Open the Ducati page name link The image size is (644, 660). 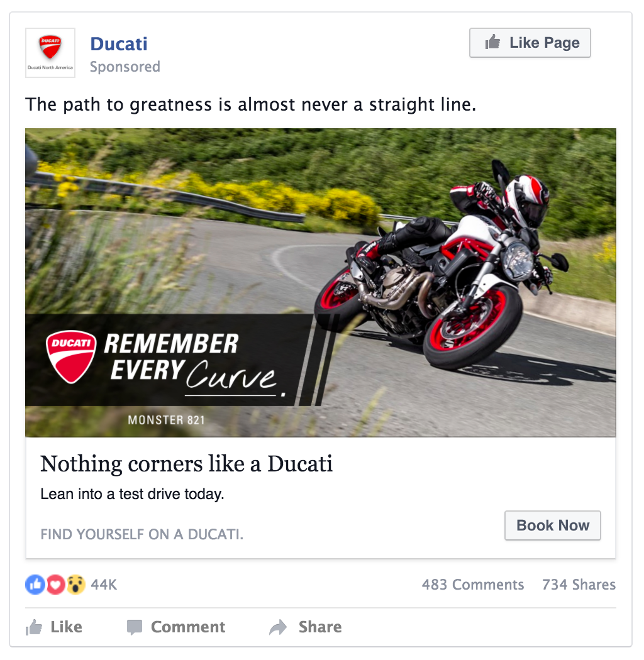[x=119, y=44]
